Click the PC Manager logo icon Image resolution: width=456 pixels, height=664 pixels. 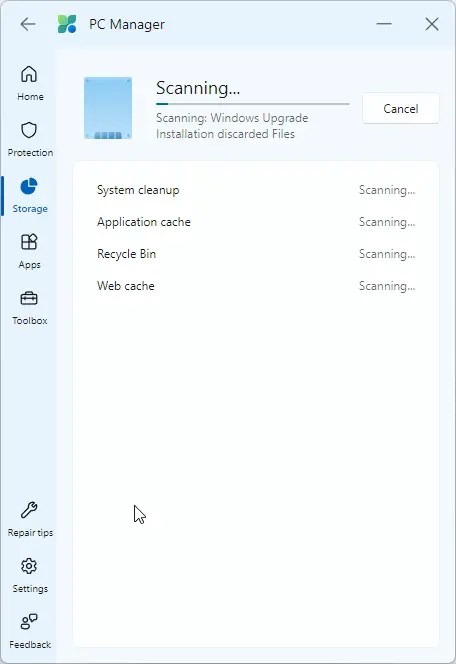click(x=67, y=24)
